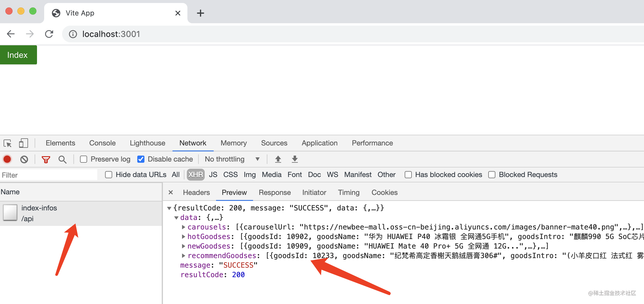This screenshot has height=304, width=644.
Task: Import HAR file with upload arrow
Action: pos(278,159)
